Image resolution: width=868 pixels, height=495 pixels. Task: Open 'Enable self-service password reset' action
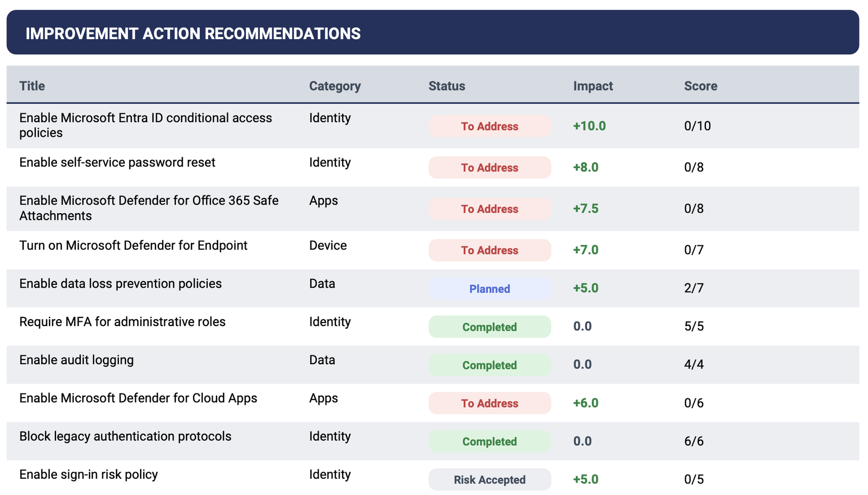(117, 162)
